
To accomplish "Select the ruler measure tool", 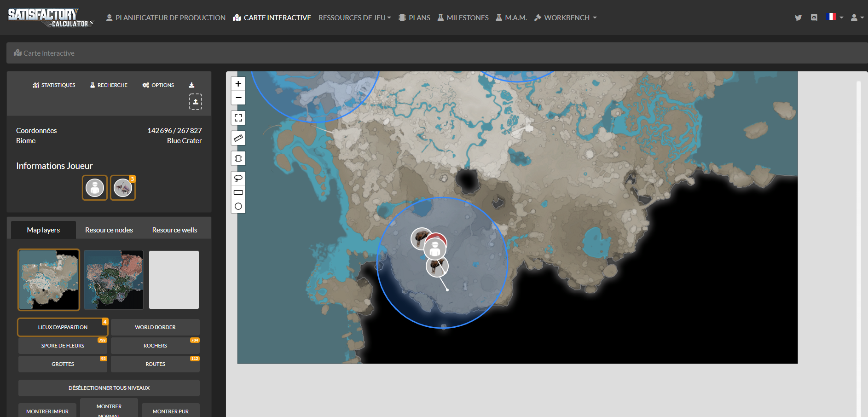I will click(x=238, y=138).
